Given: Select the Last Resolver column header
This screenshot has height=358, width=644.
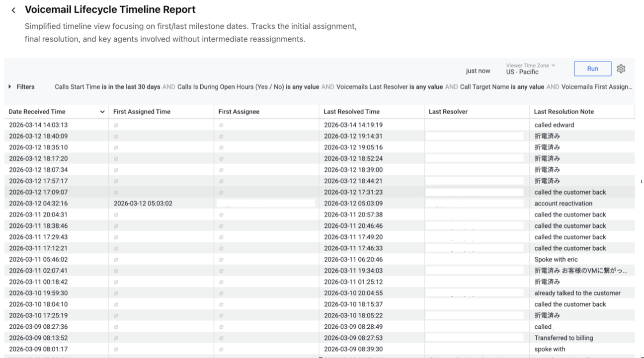Looking at the screenshot, I should pos(449,111).
